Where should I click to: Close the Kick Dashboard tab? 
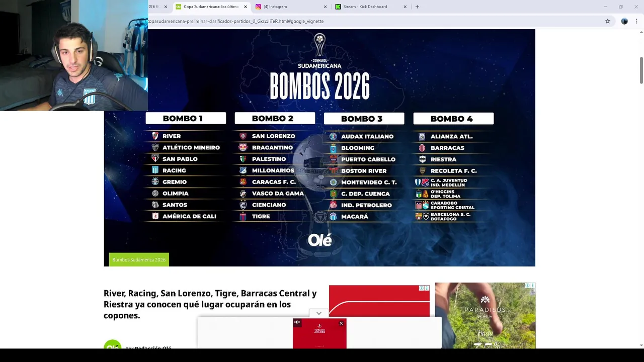[405, 7]
